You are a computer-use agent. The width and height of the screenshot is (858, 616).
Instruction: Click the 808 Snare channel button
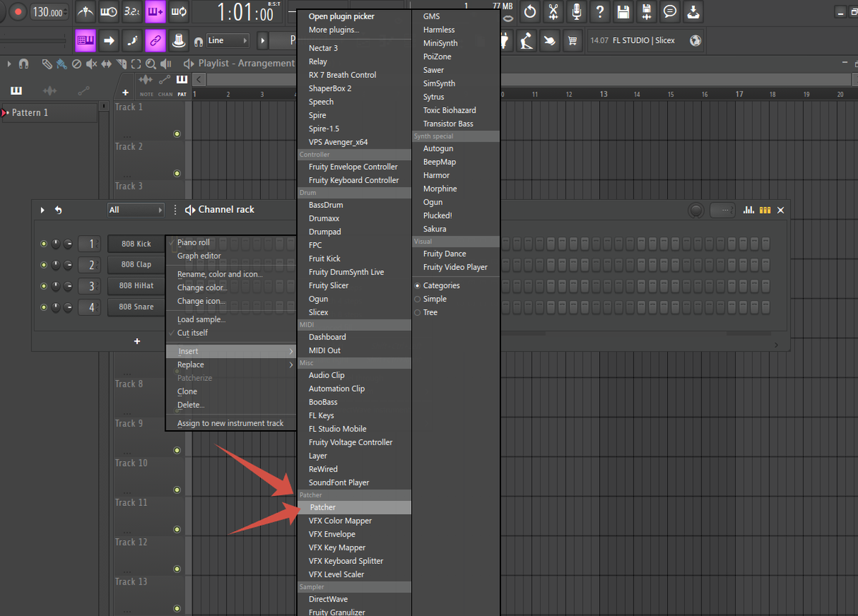[136, 307]
